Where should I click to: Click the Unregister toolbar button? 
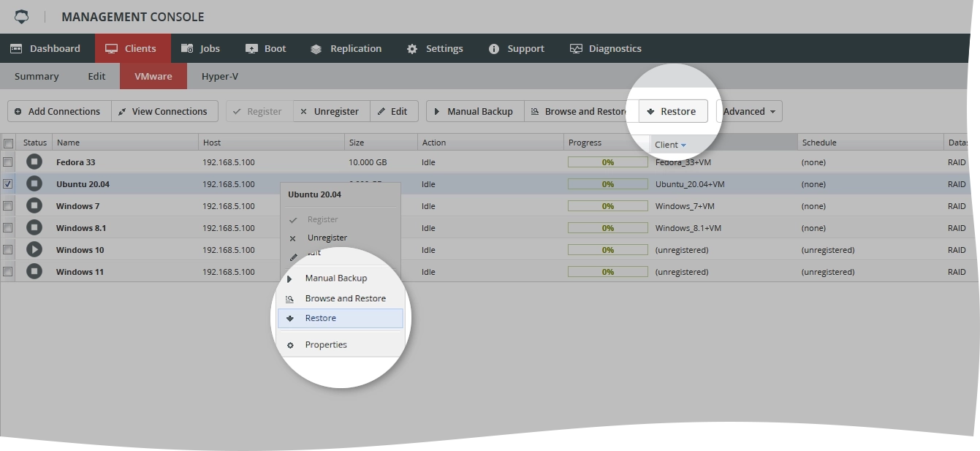pos(332,111)
